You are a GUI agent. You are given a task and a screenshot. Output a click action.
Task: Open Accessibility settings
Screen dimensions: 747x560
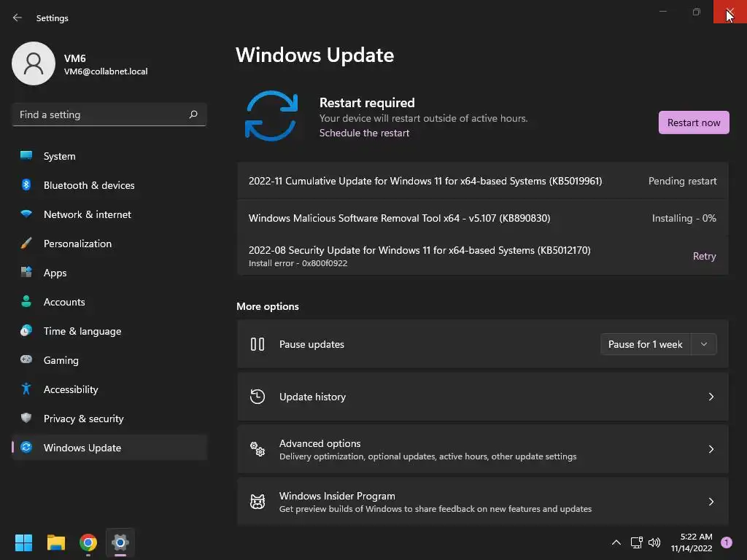pos(109,389)
